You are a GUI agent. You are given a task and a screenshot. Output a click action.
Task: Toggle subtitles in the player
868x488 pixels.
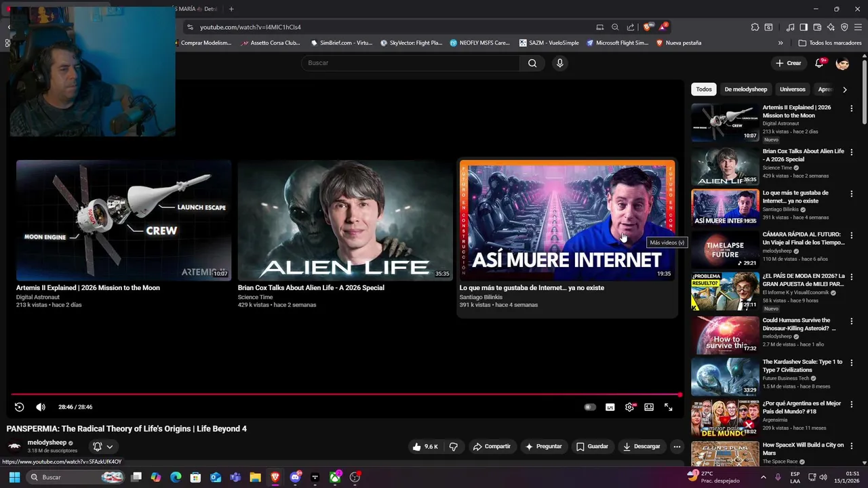pos(610,407)
